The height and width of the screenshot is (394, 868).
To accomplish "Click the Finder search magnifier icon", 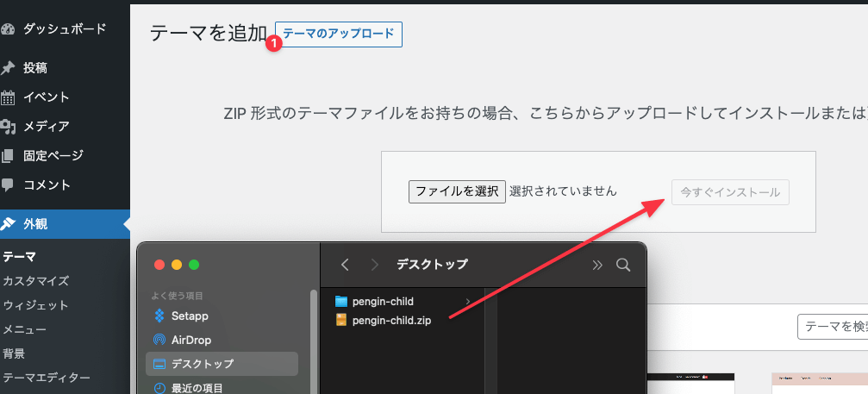I will [623, 265].
